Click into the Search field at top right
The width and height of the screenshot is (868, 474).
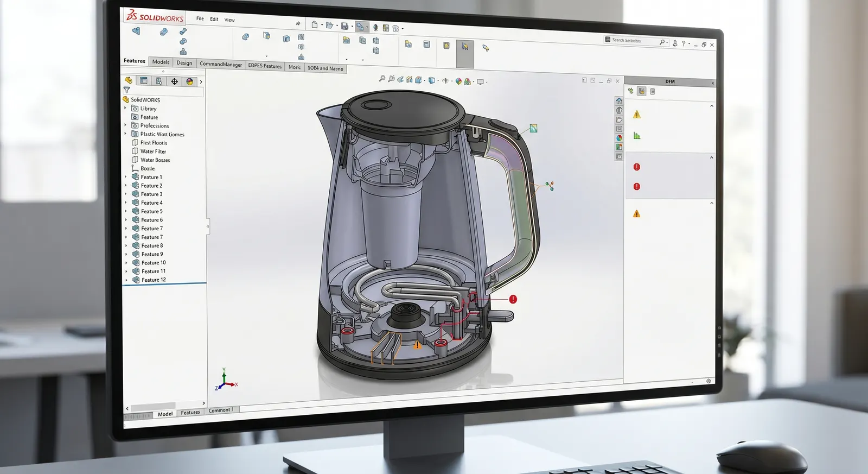coord(635,40)
